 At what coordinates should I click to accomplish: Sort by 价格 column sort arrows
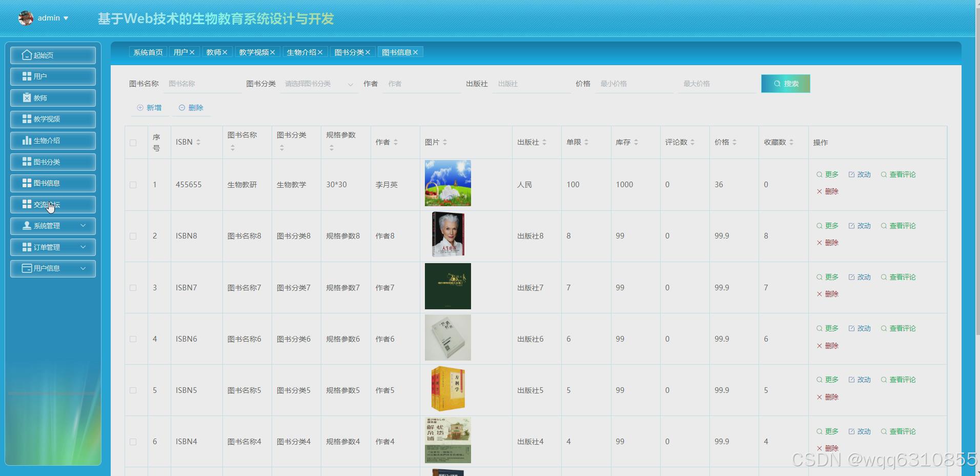pyautogui.click(x=734, y=142)
